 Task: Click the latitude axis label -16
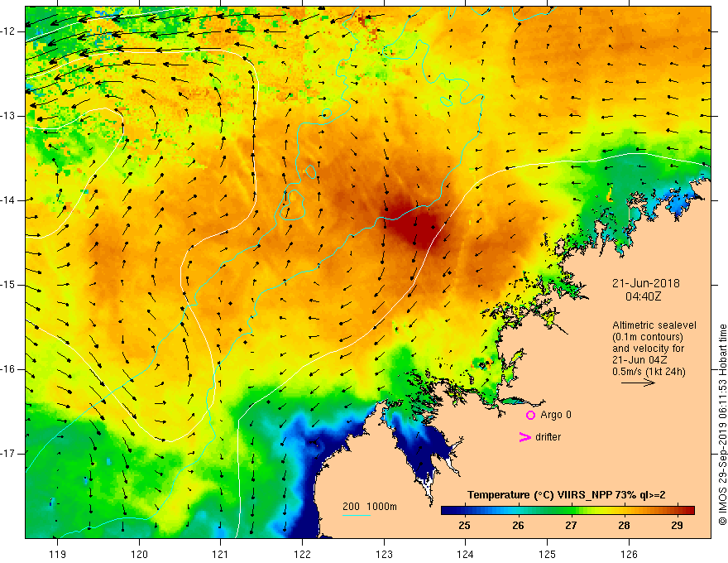click(8, 369)
